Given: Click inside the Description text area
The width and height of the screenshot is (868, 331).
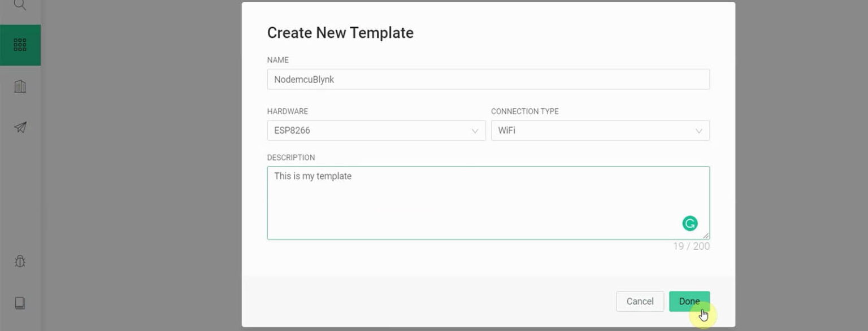Looking at the screenshot, I should (475, 203).
